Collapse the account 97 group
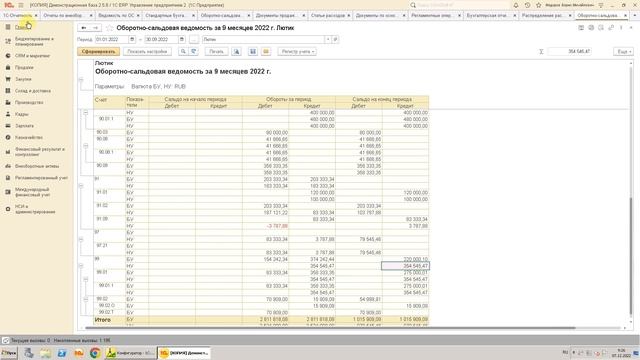The image size is (640, 360). pos(81,239)
